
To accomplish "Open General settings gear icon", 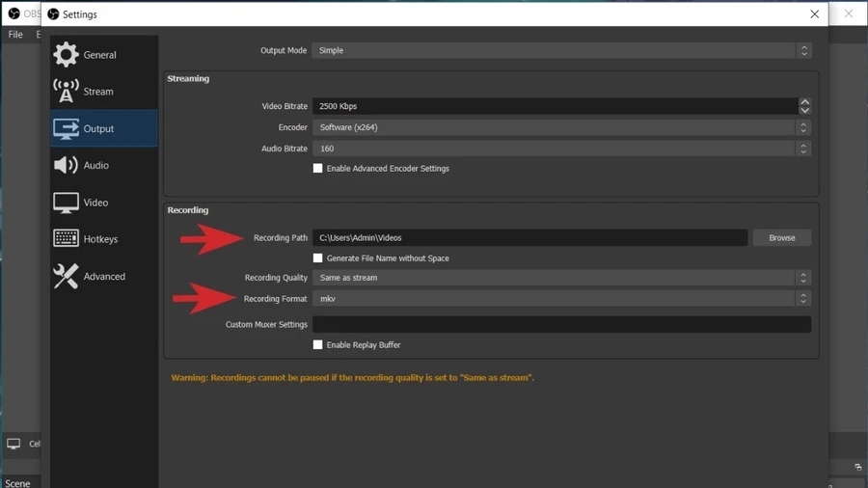I will pyautogui.click(x=66, y=55).
